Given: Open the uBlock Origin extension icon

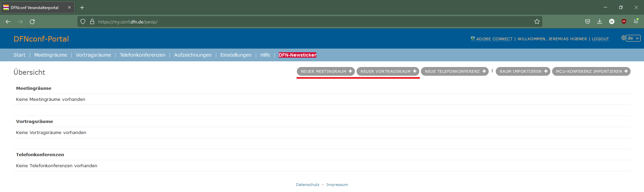Looking at the screenshot, I should (x=624, y=21).
